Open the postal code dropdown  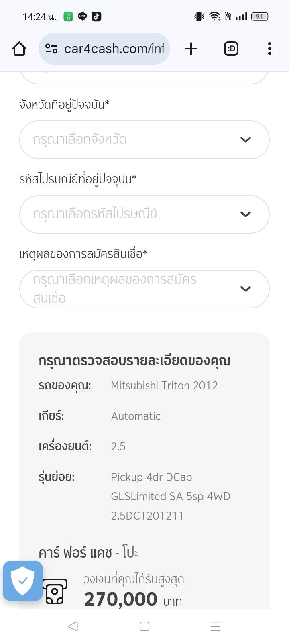pyautogui.click(x=132, y=214)
